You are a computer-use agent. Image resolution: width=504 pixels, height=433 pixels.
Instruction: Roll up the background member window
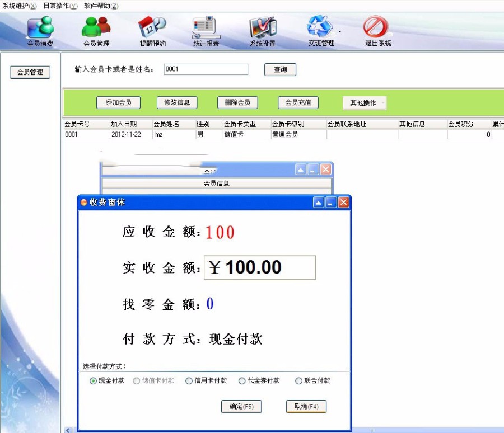point(301,170)
